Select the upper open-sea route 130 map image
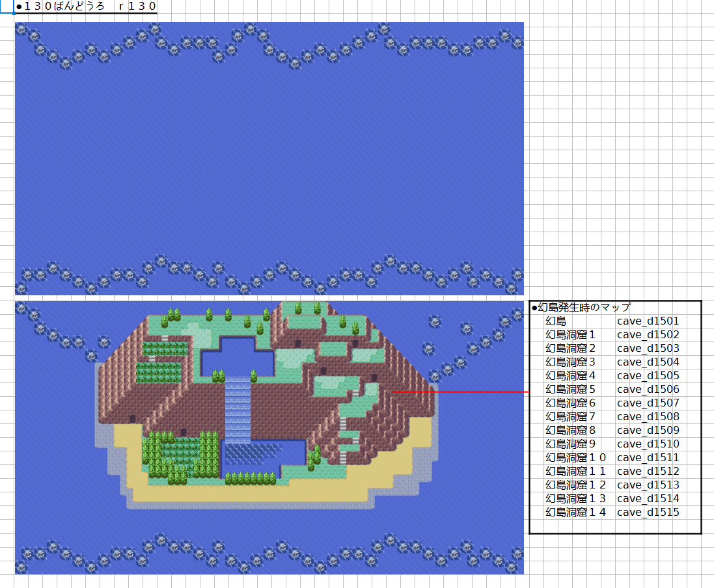714x588 pixels. [269, 158]
